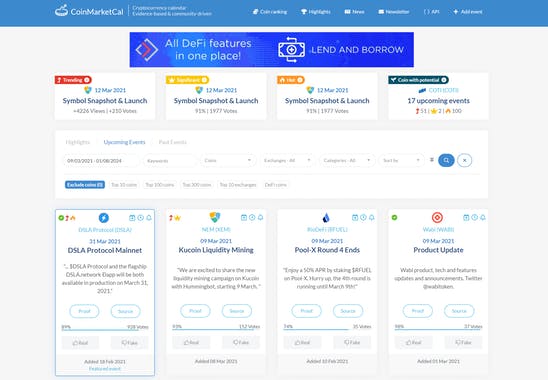The image size is (548, 380).
Task: Click Source on Pool-X Round 4 Ends card
Action: coord(348,311)
